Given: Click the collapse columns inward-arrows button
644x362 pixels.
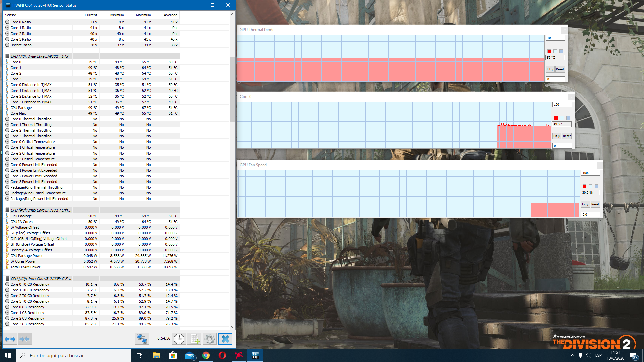Looking at the screenshot, I should click(x=24, y=339).
